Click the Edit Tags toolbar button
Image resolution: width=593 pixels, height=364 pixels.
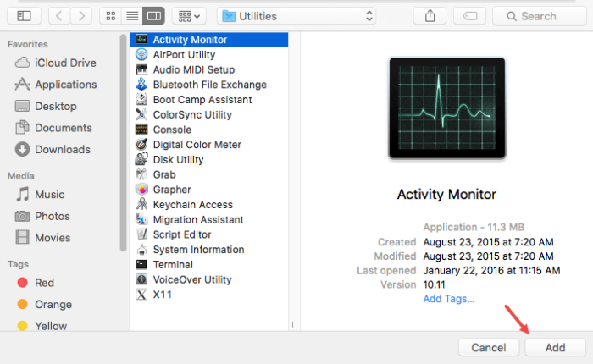pyautogui.click(x=469, y=16)
